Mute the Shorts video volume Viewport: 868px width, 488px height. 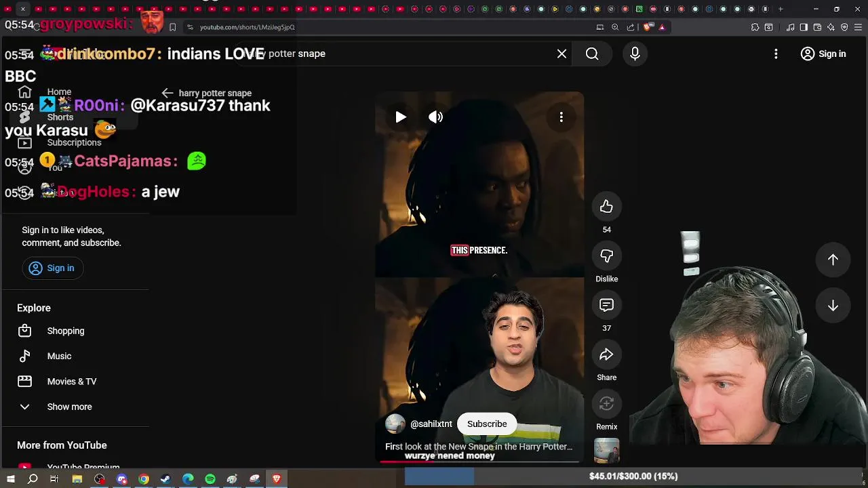pyautogui.click(x=436, y=117)
